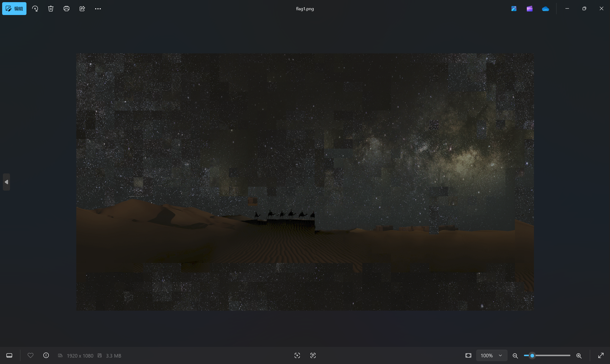This screenshot has width=610, height=364.
Task: Delete flag1.png using the trash icon
Action: coord(51,9)
